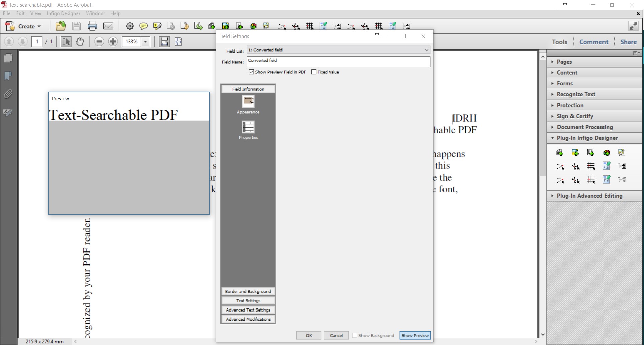
Task: Tick the Show Background checkbox
Action: click(x=355, y=335)
